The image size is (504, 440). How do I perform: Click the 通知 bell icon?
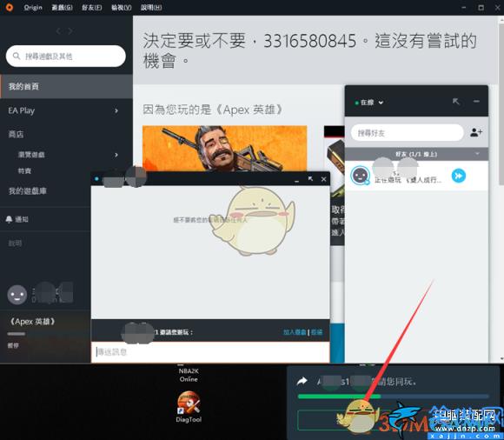[9, 219]
